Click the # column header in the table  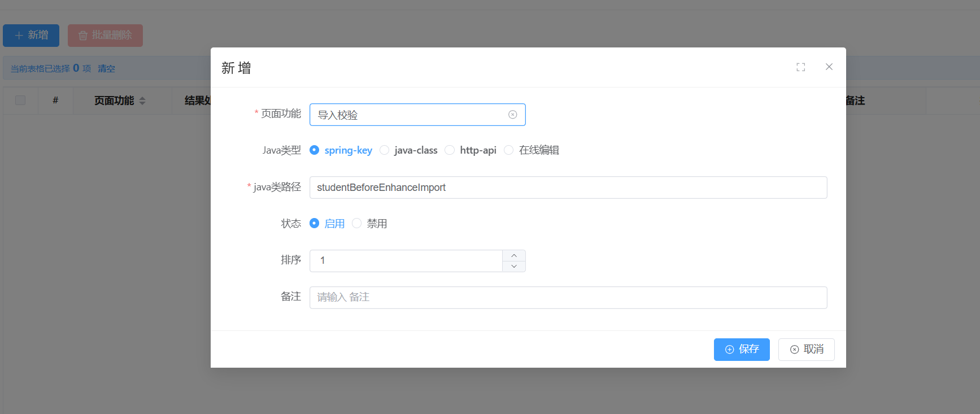[55, 101]
